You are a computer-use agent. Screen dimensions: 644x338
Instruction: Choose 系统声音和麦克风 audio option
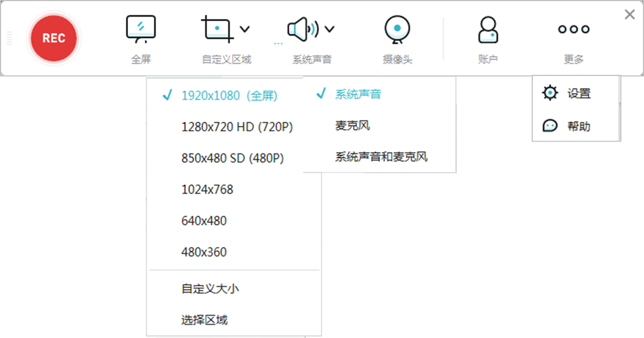[x=380, y=156]
